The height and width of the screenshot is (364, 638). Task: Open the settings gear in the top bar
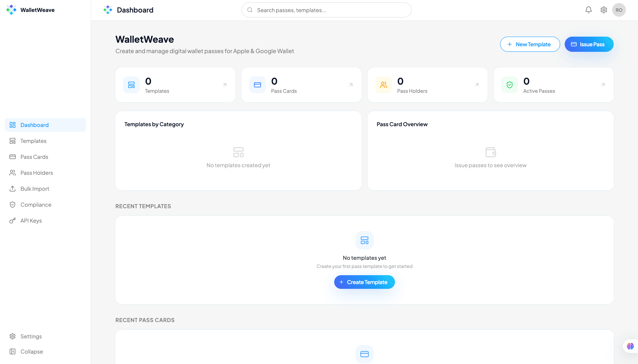(604, 10)
